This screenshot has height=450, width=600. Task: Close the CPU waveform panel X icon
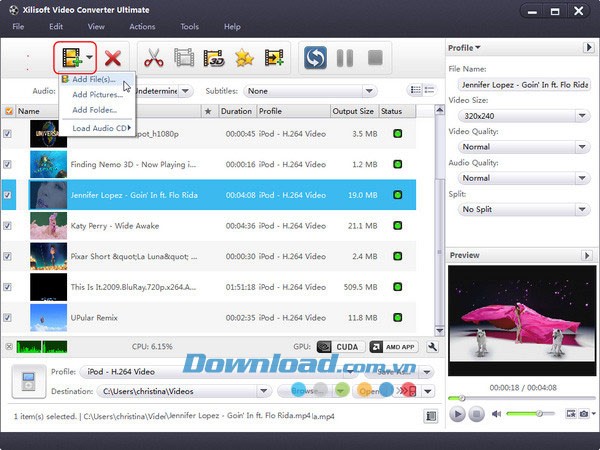pos(9,347)
